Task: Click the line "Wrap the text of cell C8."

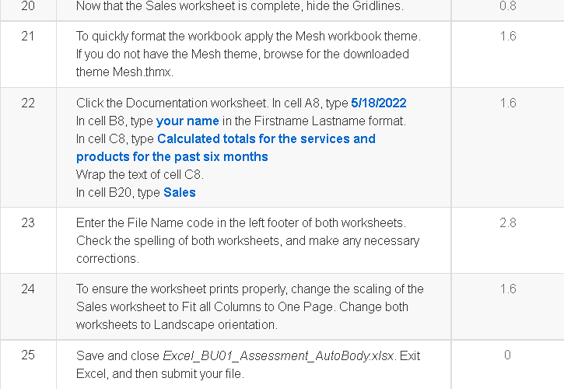Action: (x=140, y=175)
